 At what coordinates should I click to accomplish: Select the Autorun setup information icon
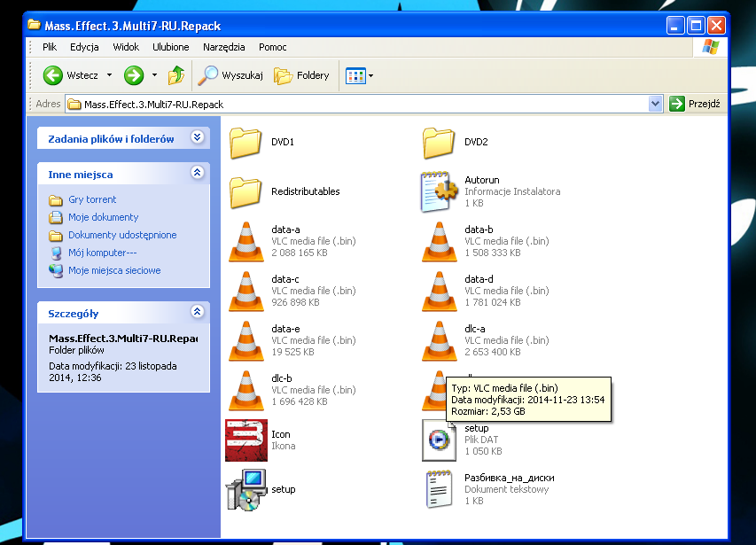[439, 191]
